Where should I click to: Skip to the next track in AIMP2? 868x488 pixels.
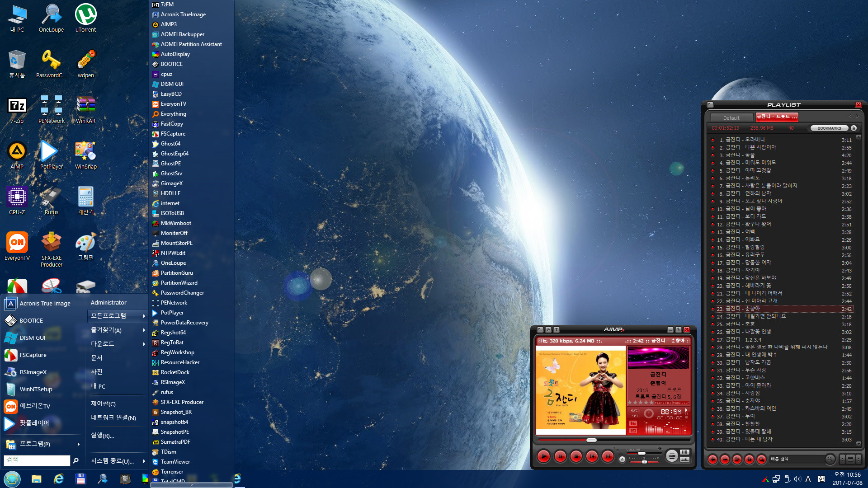(608, 456)
